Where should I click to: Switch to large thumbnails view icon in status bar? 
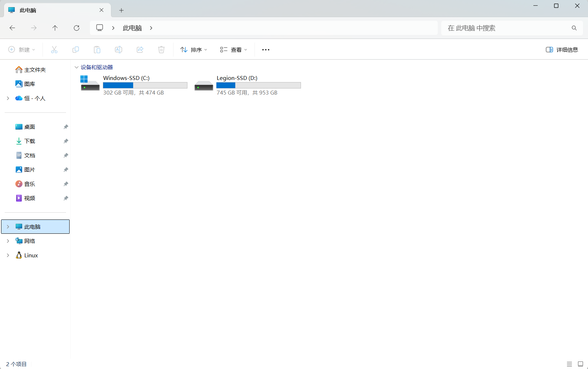point(581,364)
